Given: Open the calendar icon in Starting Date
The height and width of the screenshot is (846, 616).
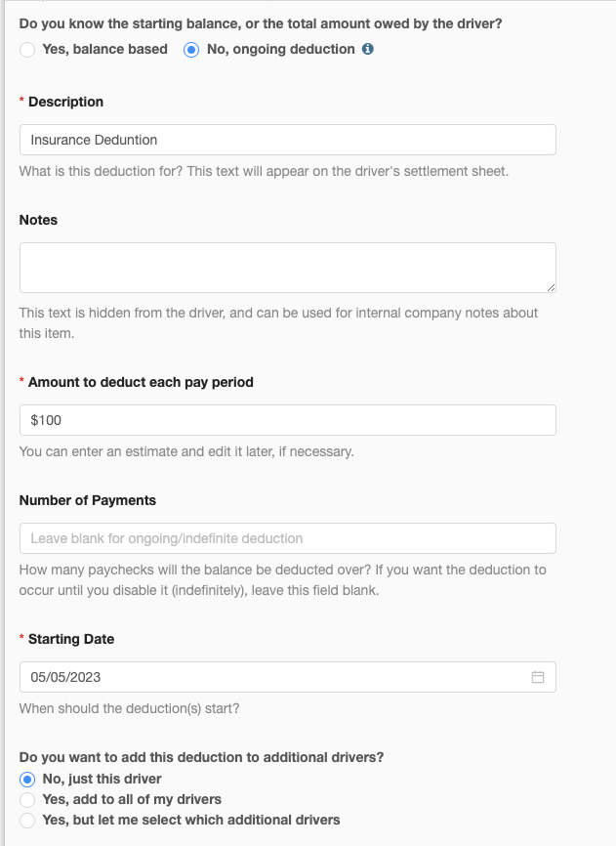Looking at the screenshot, I should tap(537, 677).
